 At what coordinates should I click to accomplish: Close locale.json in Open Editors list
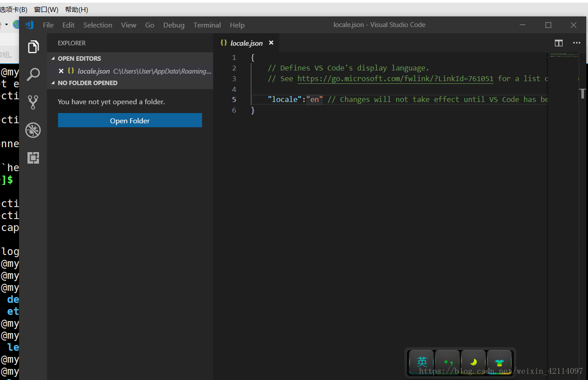point(61,71)
